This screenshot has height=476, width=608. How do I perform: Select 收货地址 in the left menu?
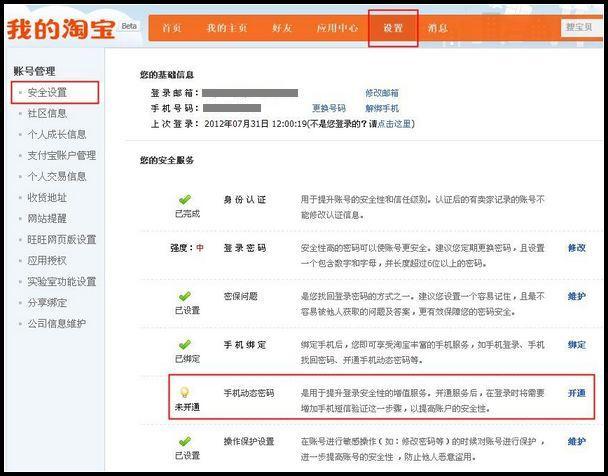tap(47, 197)
